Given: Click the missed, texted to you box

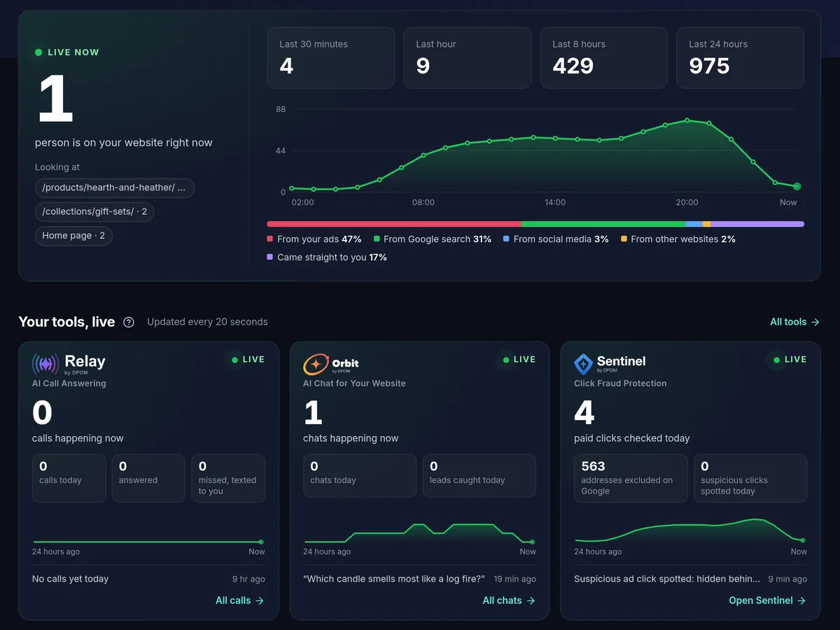Looking at the screenshot, I should point(228,479).
